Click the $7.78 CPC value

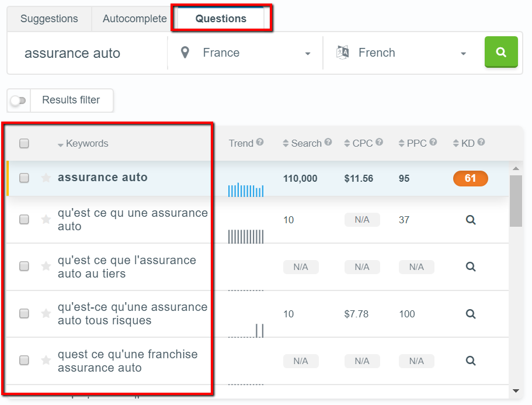point(356,314)
